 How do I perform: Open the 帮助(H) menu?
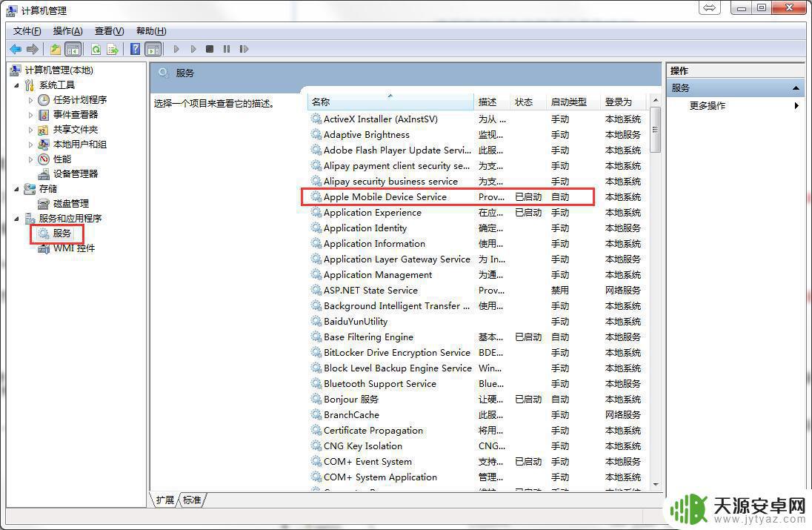click(x=151, y=31)
